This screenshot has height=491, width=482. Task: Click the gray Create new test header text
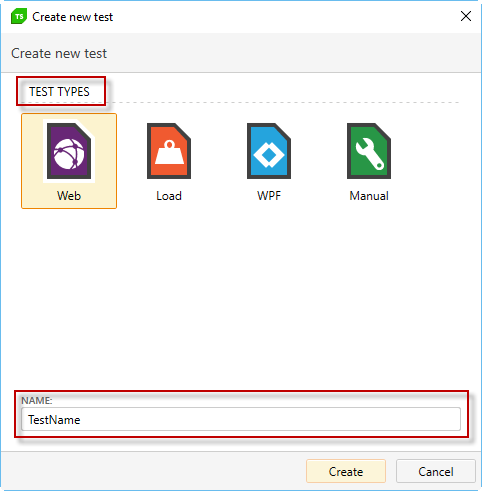[x=59, y=53]
